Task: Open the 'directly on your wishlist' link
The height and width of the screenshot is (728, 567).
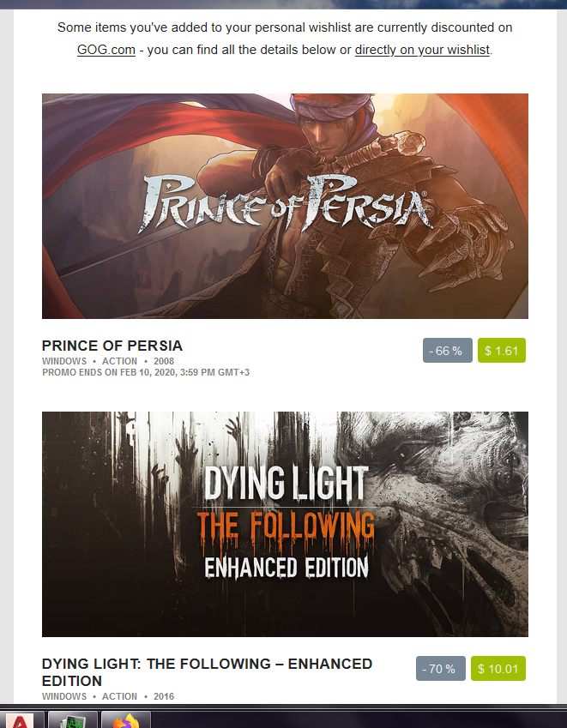Action: click(x=422, y=50)
